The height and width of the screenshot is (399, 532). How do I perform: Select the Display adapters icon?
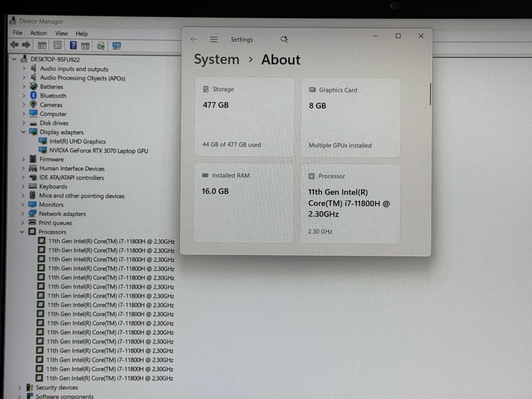[x=33, y=132]
